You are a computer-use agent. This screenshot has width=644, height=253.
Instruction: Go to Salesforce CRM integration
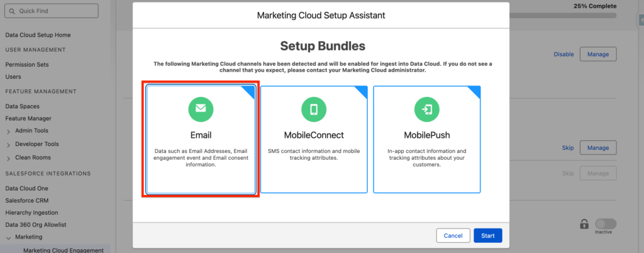pos(26,200)
